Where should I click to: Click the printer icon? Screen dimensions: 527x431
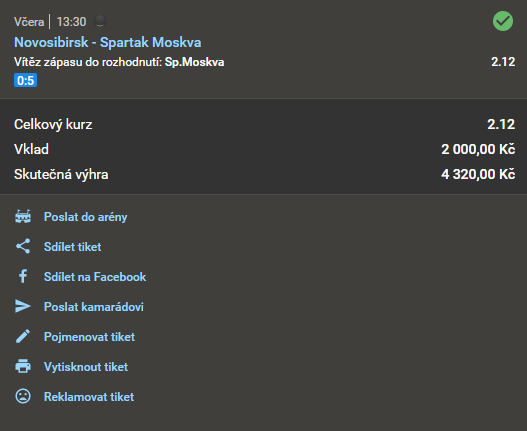23,366
